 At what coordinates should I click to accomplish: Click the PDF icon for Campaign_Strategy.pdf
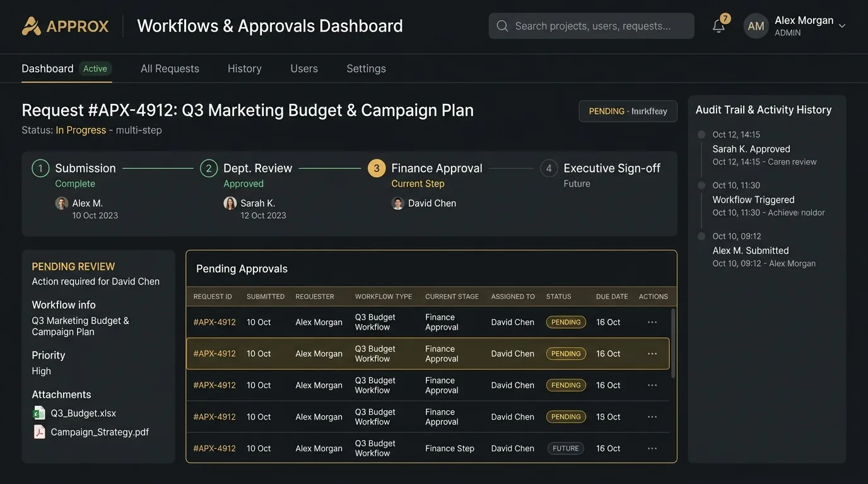[39, 432]
